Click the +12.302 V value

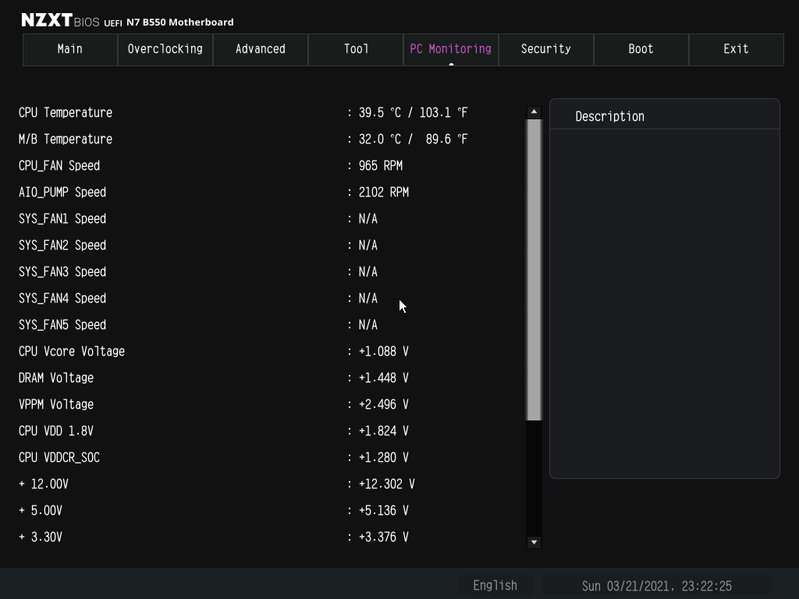tap(387, 484)
